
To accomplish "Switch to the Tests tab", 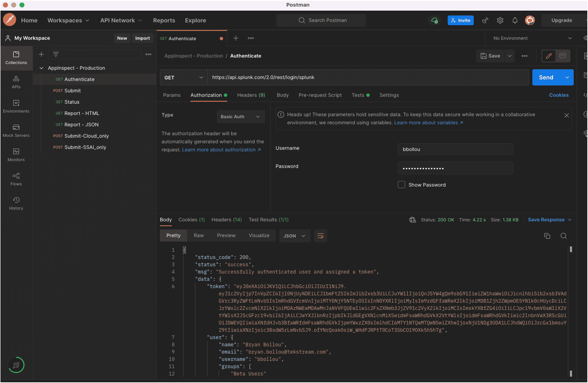I will point(360,95).
